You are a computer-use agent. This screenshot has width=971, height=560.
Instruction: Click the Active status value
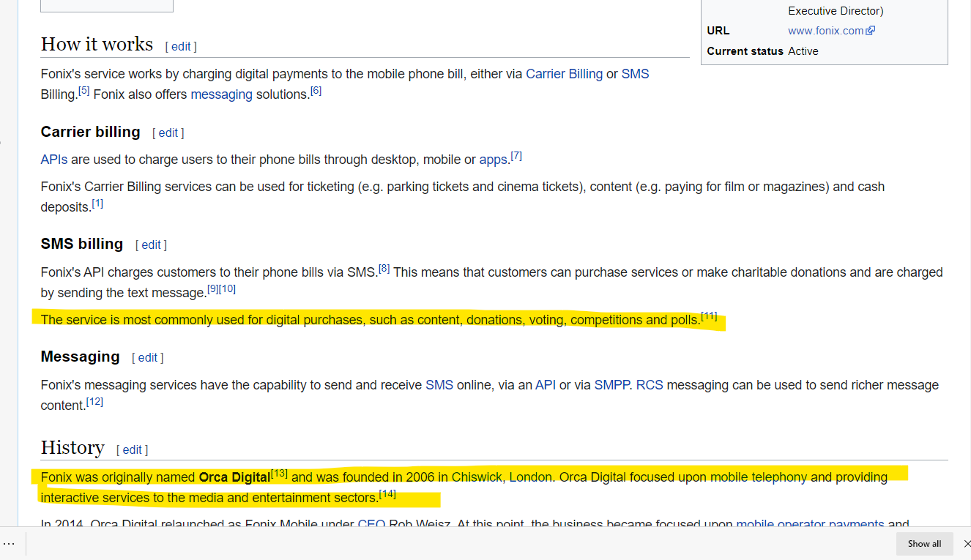[803, 51]
